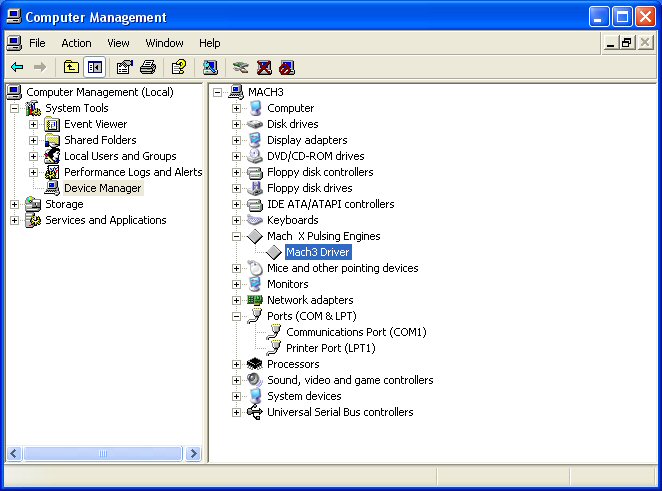
Task: Minimize the inner MMC child window
Action: coord(610,43)
